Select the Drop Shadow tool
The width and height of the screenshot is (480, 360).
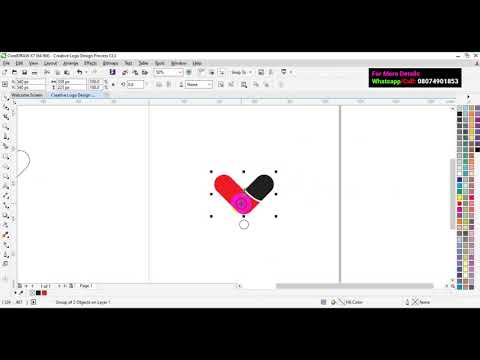[x=6, y=216]
